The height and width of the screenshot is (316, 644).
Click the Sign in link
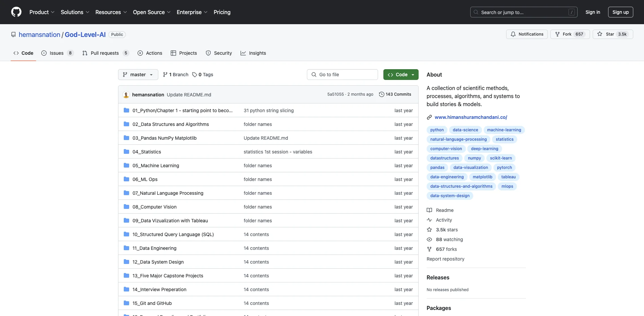click(x=593, y=12)
